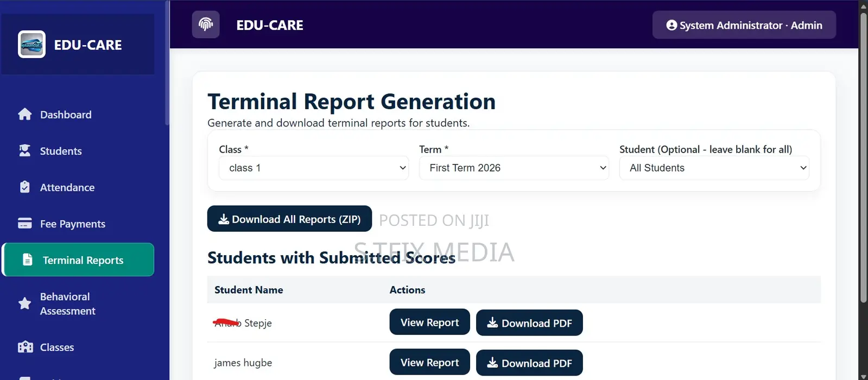
Task: Download PDF for james hugbe
Action: point(529,363)
